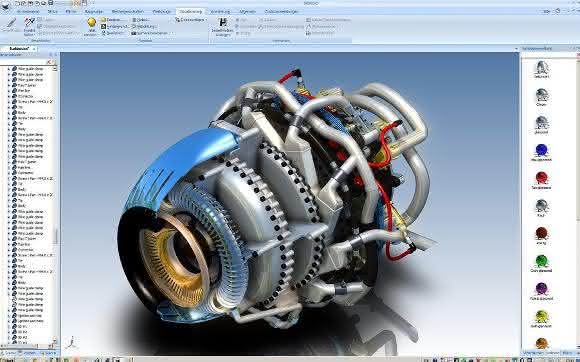This screenshot has height=362, width=580.
Task: Close the open document tab
Action: [x=34, y=48]
